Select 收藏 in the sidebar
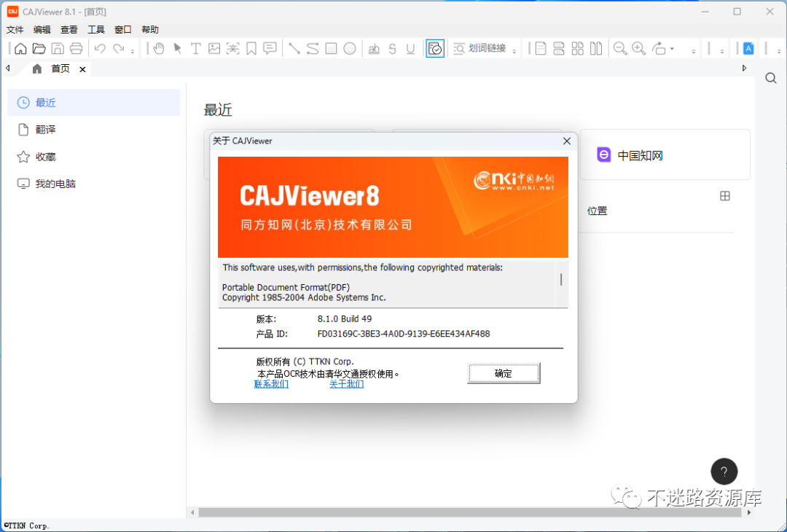Image resolution: width=787 pixels, height=532 pixels. pyautogui.click(x=94, y=157)
